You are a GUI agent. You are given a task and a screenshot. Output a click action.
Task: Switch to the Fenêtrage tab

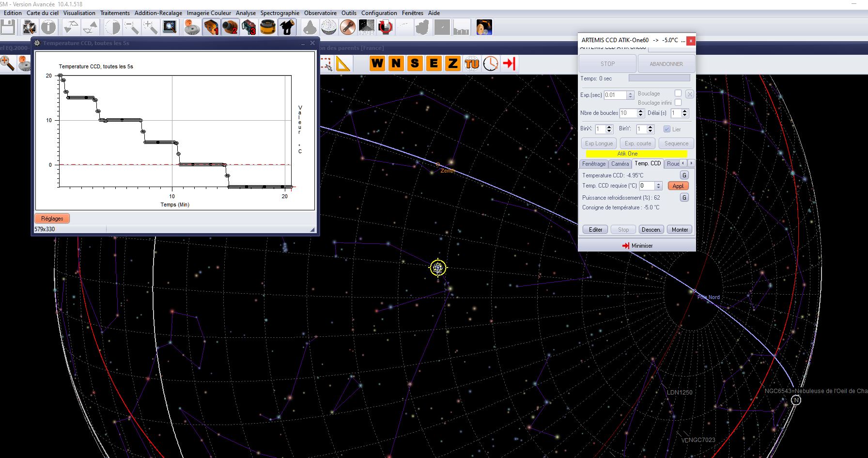click(593, 164)
